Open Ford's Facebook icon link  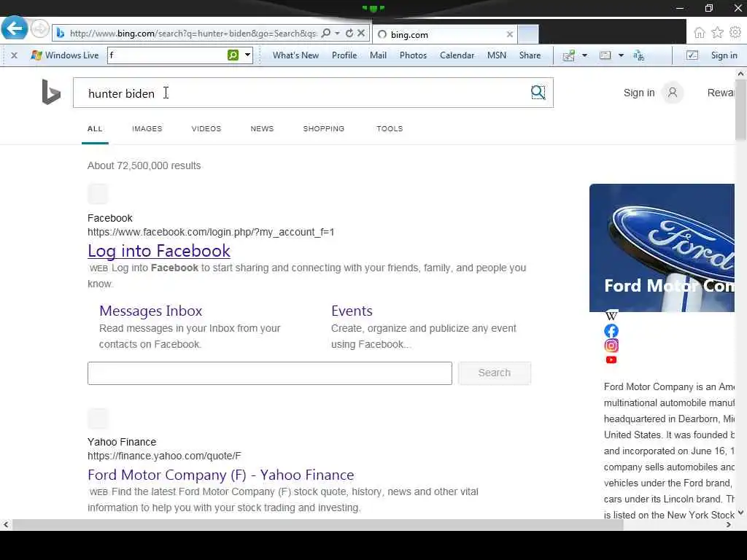[611, 330]
